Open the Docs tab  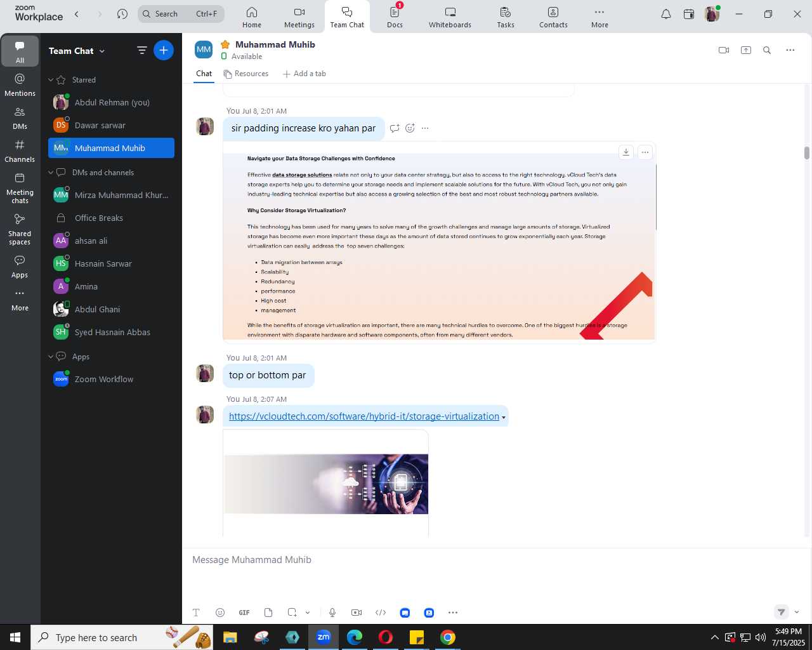click(x=395, y=17)
